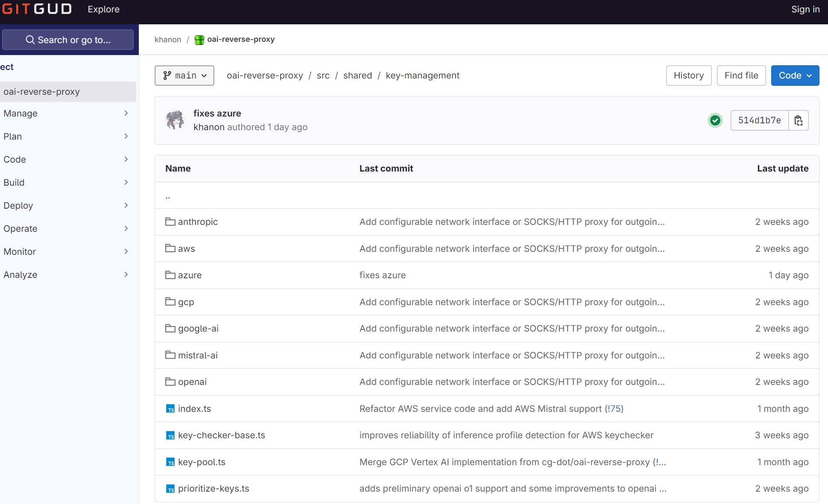Click the Find file button
This screenshot has width=828, height=504.
tap(741, 76)
